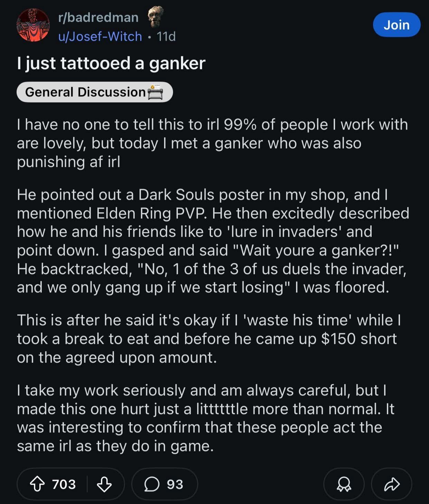Open post titled I just tattooed a ganker
Screen dimensions: 429x504
[111, 63]
